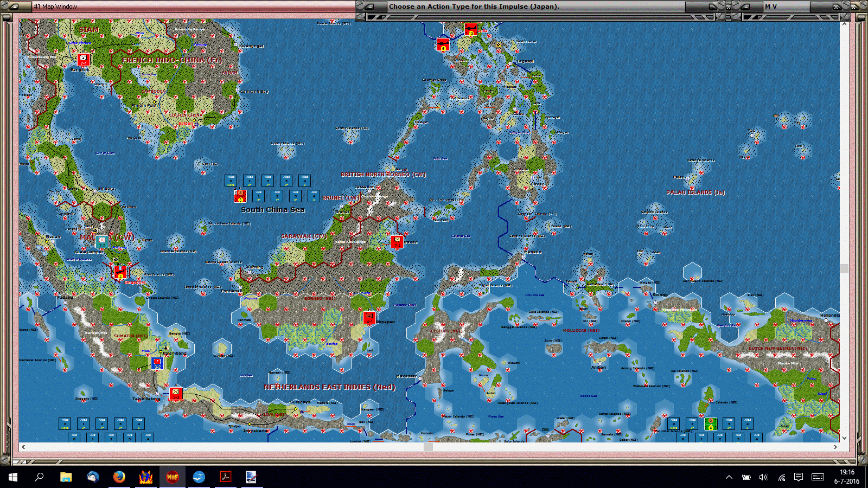Pick the Japanese unit at Balikpapan
868x488 pixels.
click(x=369, y=317)
